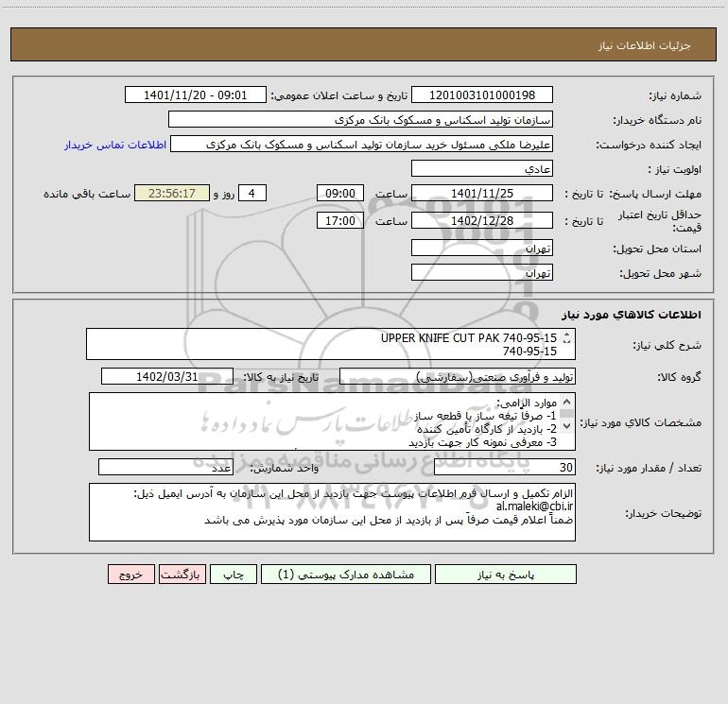Click the quantity field '30'

click(x=505, y=468)
